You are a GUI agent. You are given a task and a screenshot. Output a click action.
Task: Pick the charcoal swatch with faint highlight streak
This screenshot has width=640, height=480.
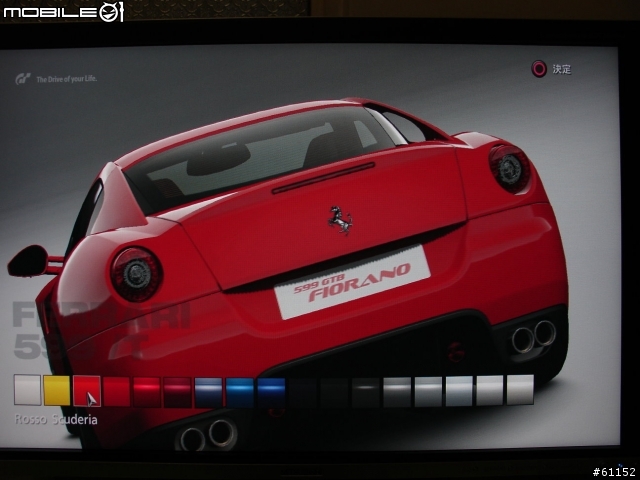pyautogui.click(x=366, y=392)
